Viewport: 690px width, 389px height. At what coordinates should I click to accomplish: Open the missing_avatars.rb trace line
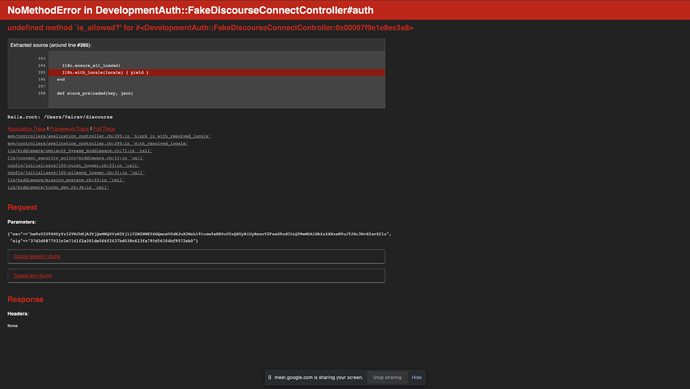66,180
